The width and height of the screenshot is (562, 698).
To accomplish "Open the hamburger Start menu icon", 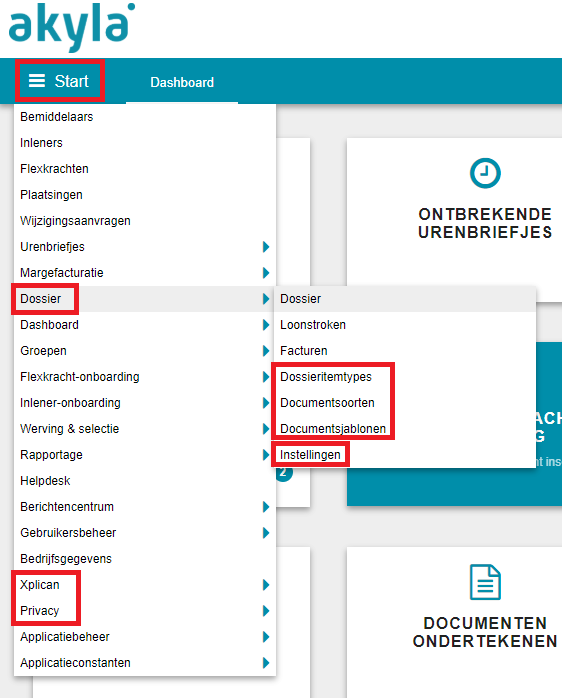I will [37, 81].
